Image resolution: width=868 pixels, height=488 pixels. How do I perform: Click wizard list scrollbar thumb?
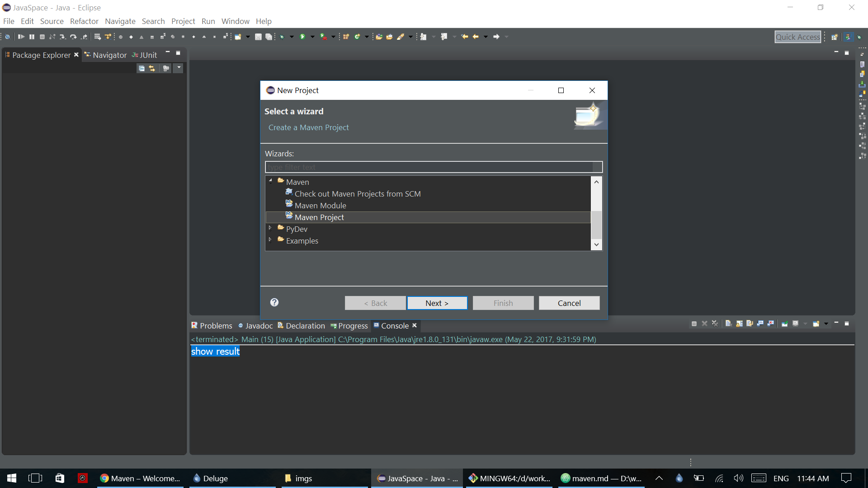tap(597, 225)
